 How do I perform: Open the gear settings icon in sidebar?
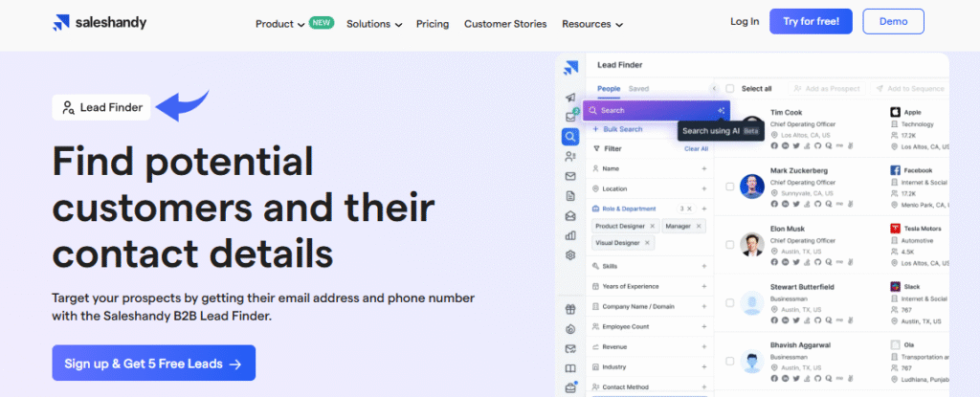(x=570, y=255)
